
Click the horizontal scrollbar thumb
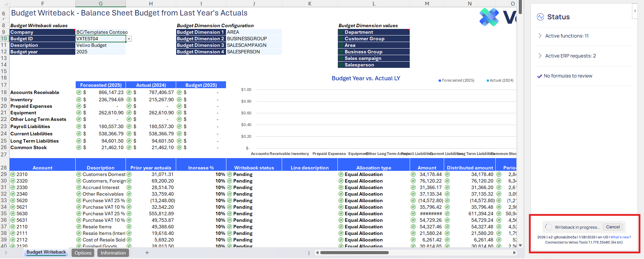[354, 253]
